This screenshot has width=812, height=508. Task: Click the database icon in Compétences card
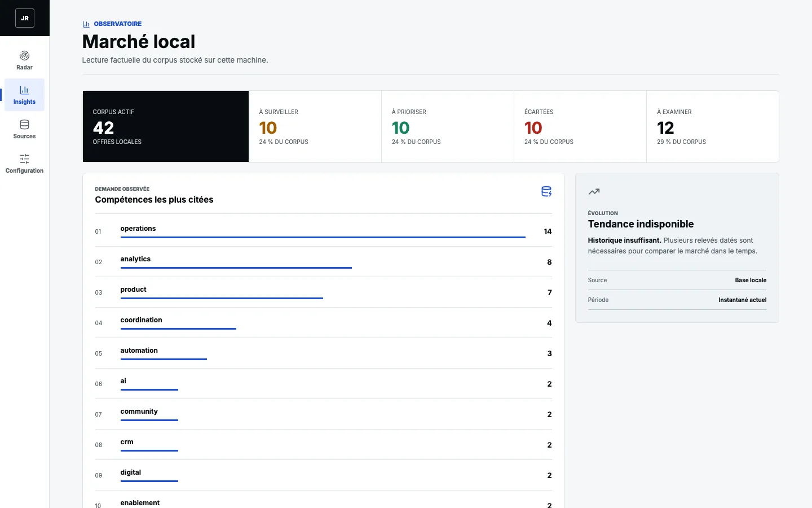coord(546,191)
